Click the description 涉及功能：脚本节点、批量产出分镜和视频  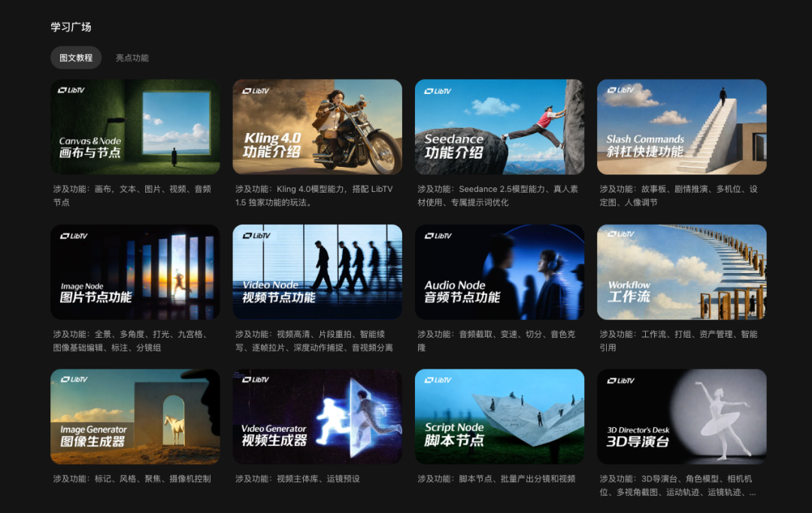(x=497, y=479)
